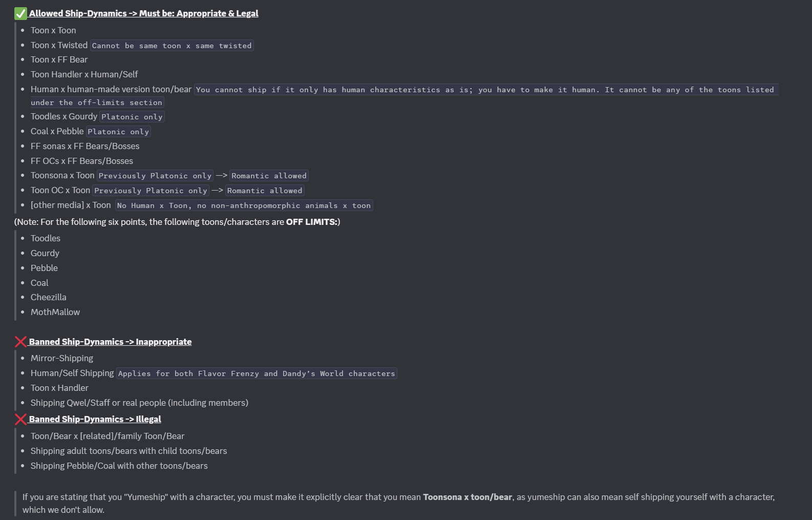
Task: Click the 'Cheezilla' list item
Action: (49, 297)
